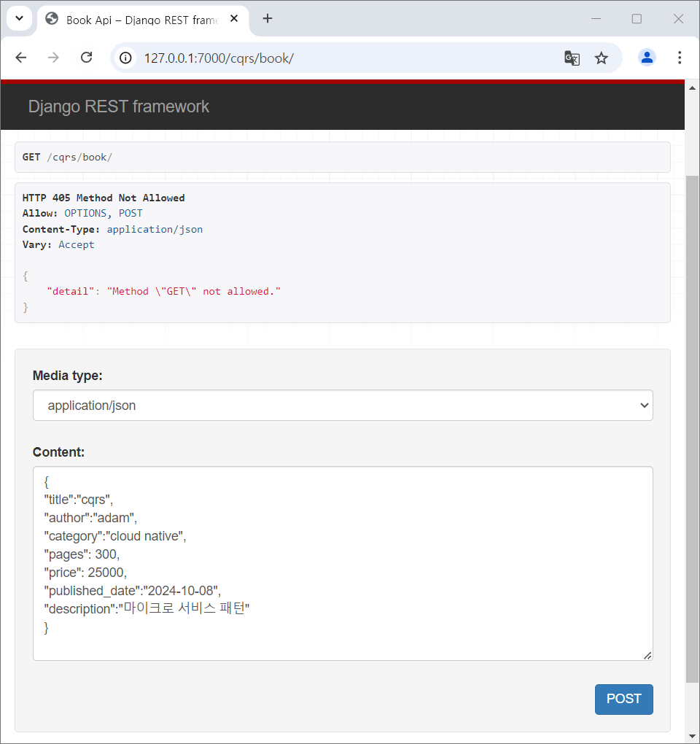Click the address bar URL field
This screenshot has width=700, height=744.
(351, 58)
